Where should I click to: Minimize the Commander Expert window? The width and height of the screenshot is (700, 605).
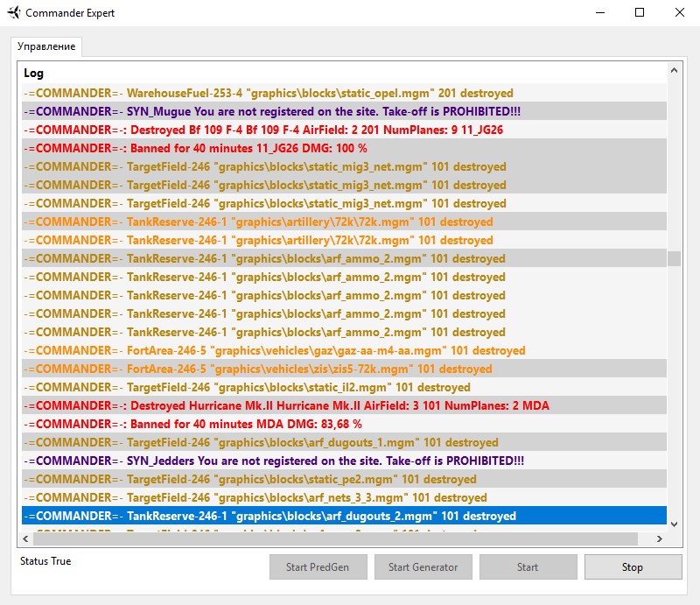(x=599, y=13)
